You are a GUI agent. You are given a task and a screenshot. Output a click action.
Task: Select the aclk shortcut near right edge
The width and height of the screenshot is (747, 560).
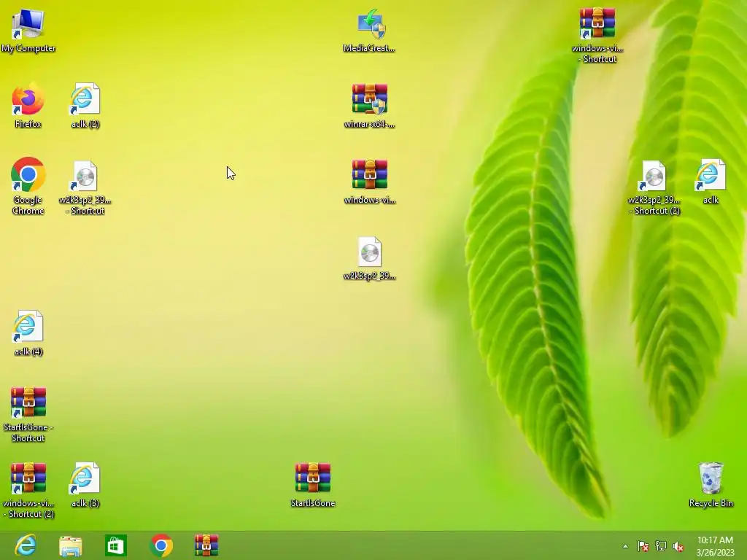click(x=711, y=182)
